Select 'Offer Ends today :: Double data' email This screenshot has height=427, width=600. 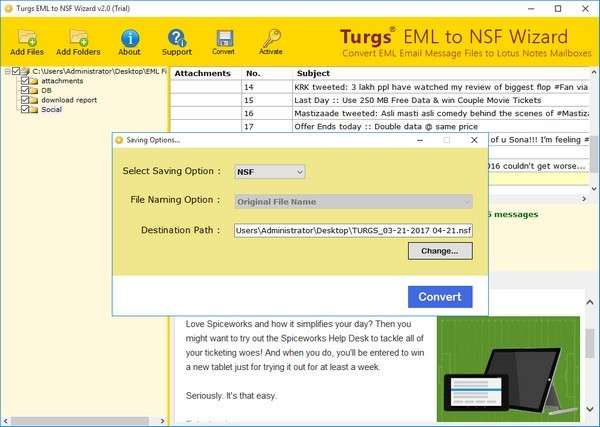[x=380, y=126]
